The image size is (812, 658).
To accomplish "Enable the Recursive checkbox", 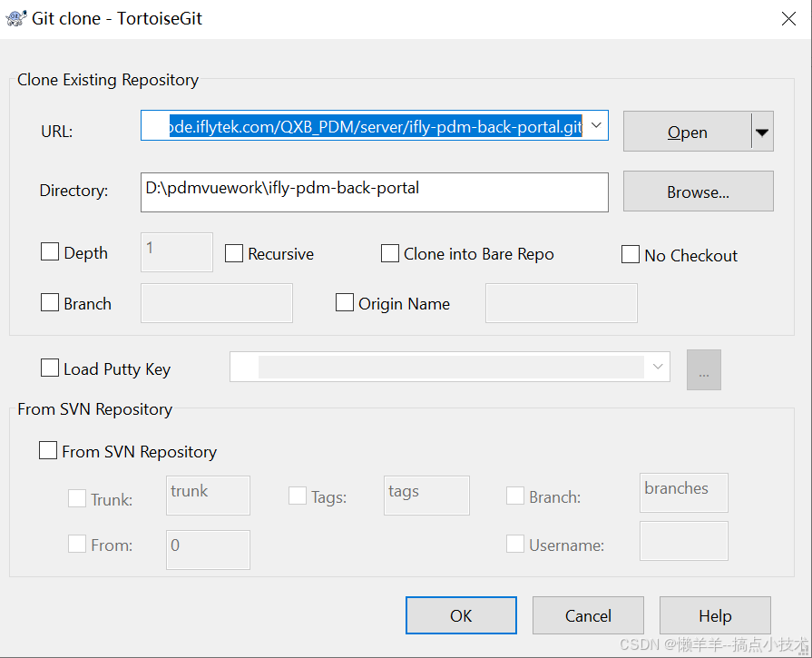I will tap(233, 253).
